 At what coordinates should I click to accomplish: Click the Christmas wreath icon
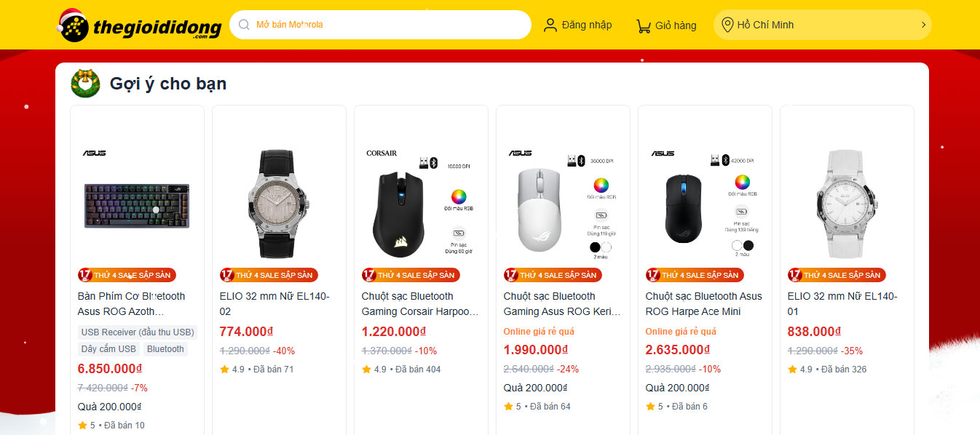tap(85, 84)
